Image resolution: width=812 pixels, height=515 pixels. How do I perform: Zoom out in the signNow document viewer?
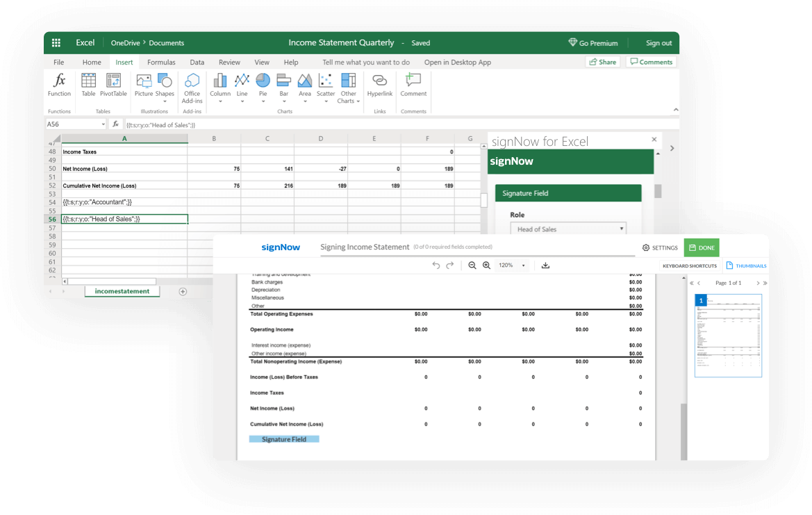[x=472, y=265]
